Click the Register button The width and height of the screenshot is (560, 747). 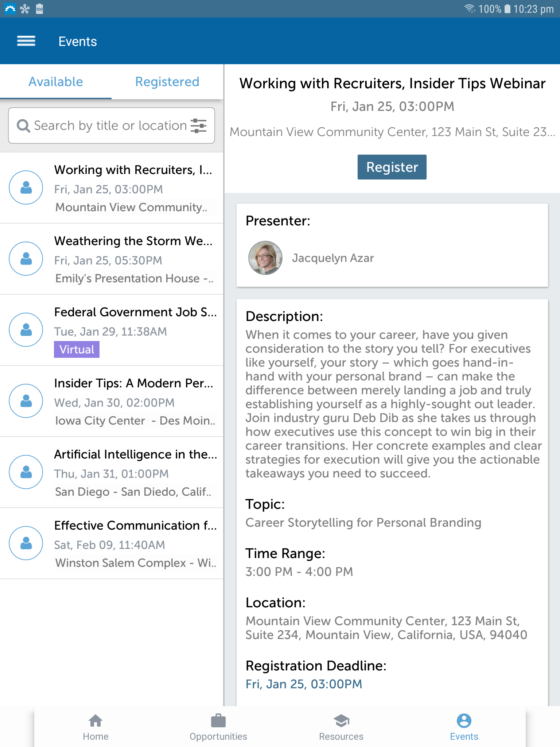coord(392,167)
